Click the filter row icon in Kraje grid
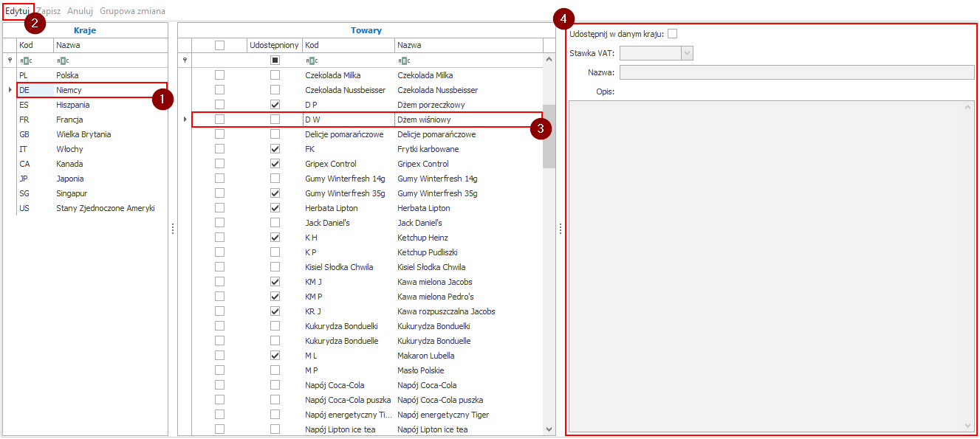This screenshot has height=439, width=980. (x=10, y=61)
